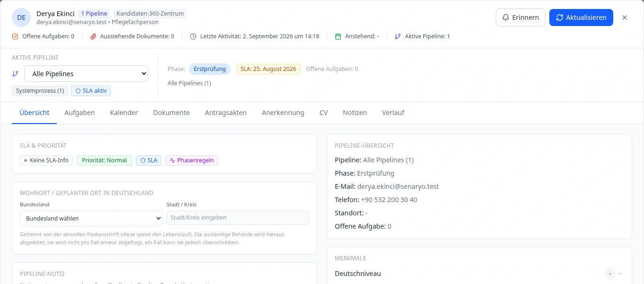
Task: Click the shield icon in SLA aktiv badge
Action: (x=78, y=91)
